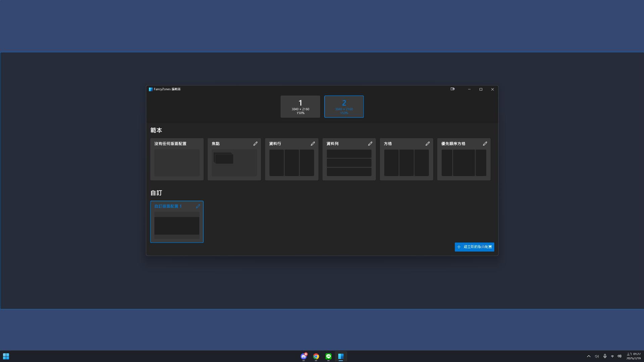
Task: Choose the 沒有任何版面配置 template
Action: tap(177, 162)
